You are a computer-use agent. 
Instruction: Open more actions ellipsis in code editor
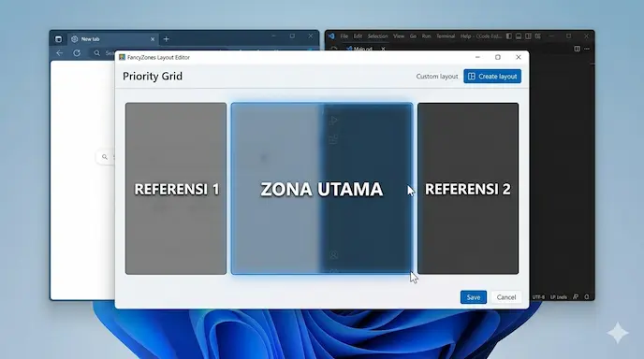pos(587,49)
